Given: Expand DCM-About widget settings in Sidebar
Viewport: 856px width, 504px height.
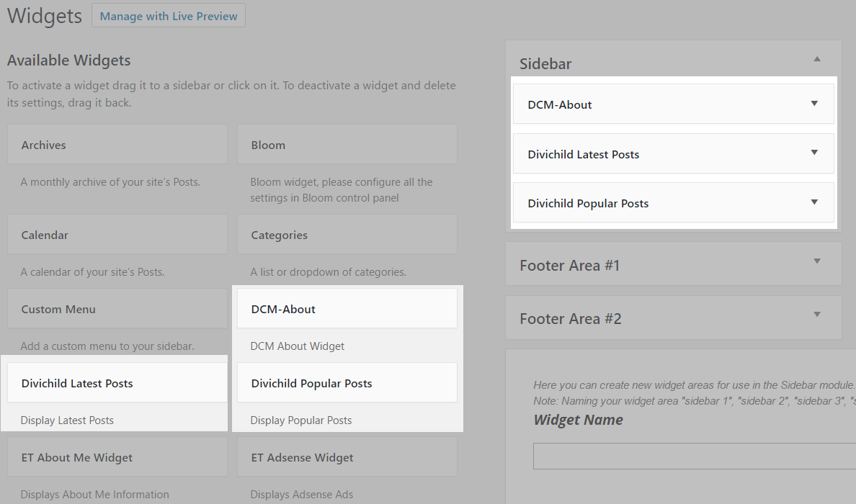Looking at the screenshot, I should [x=814, y=104].
